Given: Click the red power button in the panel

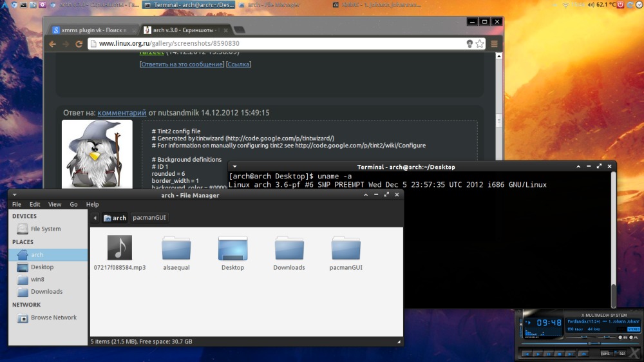Looking at the screenshot, I should pos(620,5).
